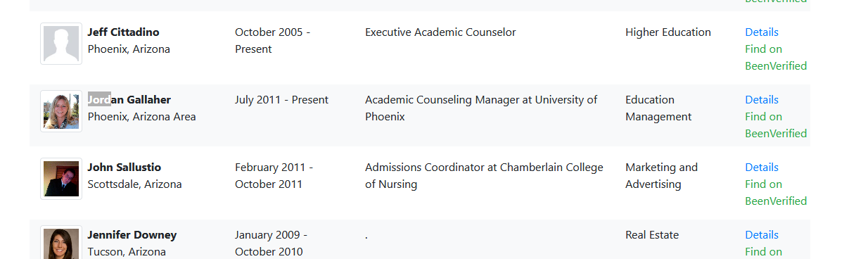This screenshot has height=259, width=868.
Task: Find Jordan Gallaher on BeenVerified
Action: pos(776,125)
